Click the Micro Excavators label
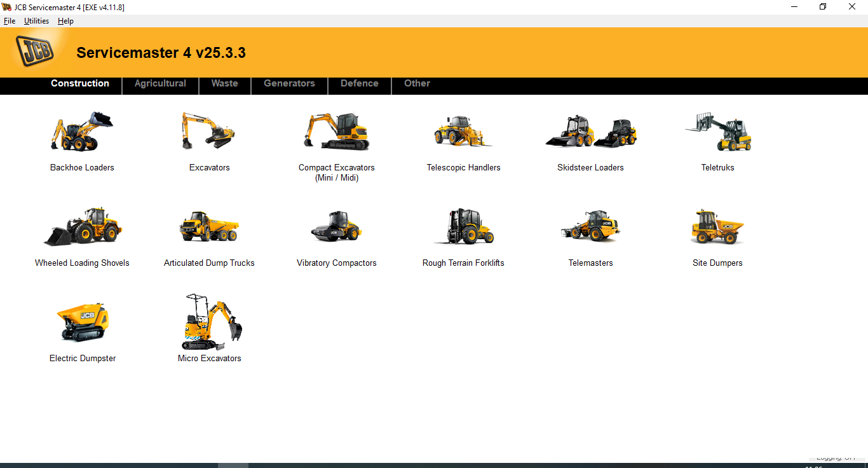 209,359
